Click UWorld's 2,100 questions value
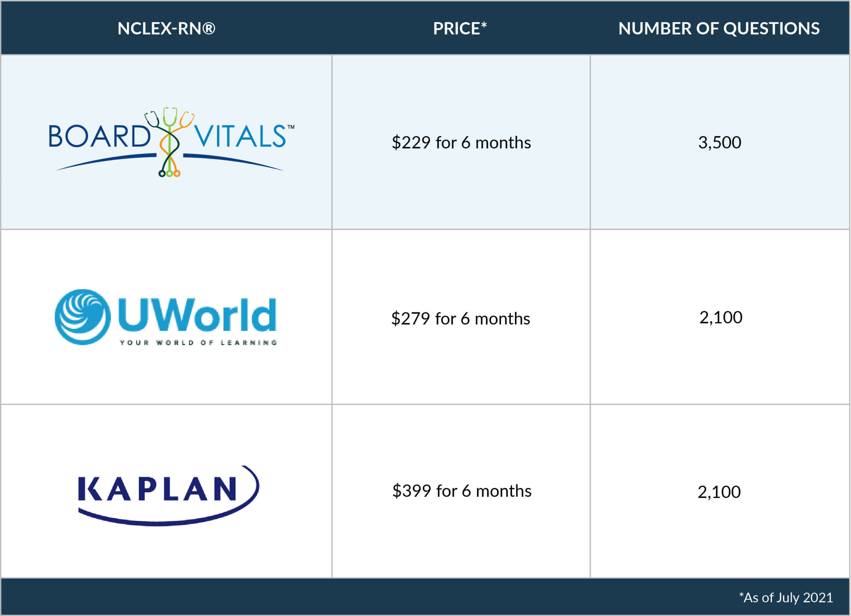Viewport: 851px width, 616px height. point(721,318)
